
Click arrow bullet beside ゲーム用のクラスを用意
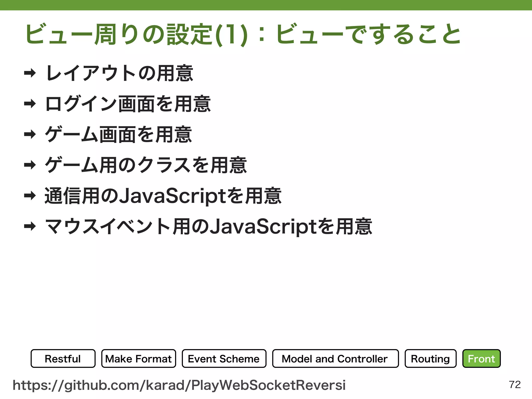[30, 165]
